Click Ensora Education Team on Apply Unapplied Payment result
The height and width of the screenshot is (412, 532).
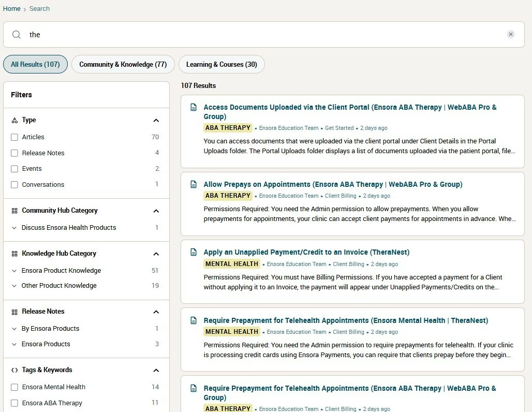tap(297, 264)
